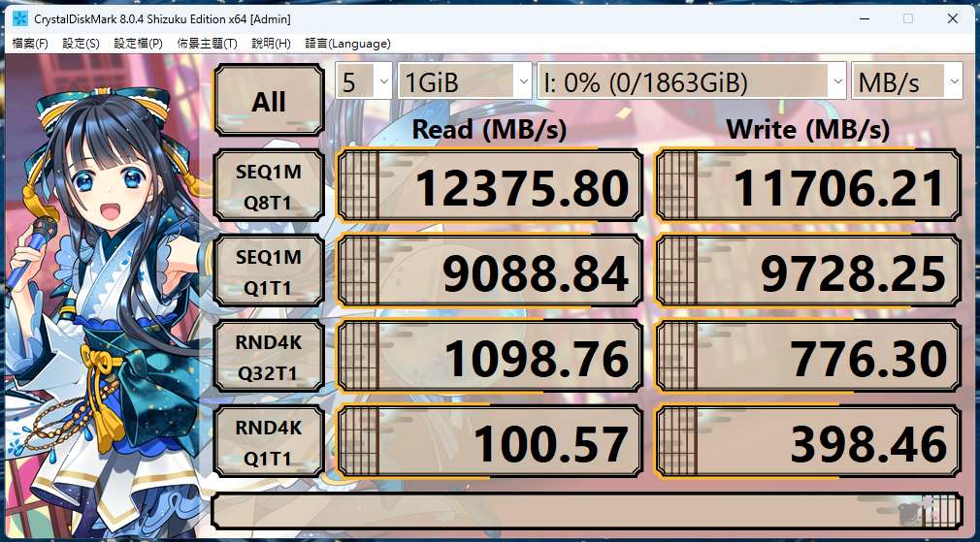Open the 佈景主題(T) menu
Viewport: 980px width, 542px height.
pos(207,44)
